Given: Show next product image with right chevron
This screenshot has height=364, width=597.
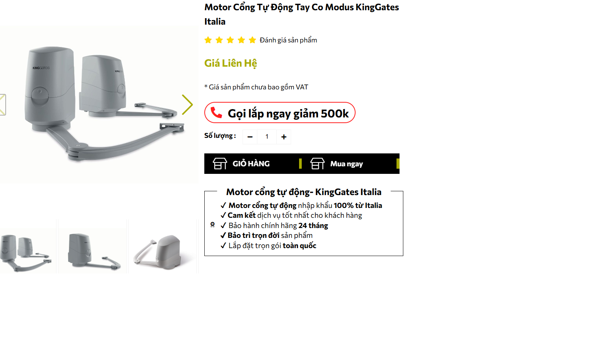Looking at the screenshot, I should point(187,105).
